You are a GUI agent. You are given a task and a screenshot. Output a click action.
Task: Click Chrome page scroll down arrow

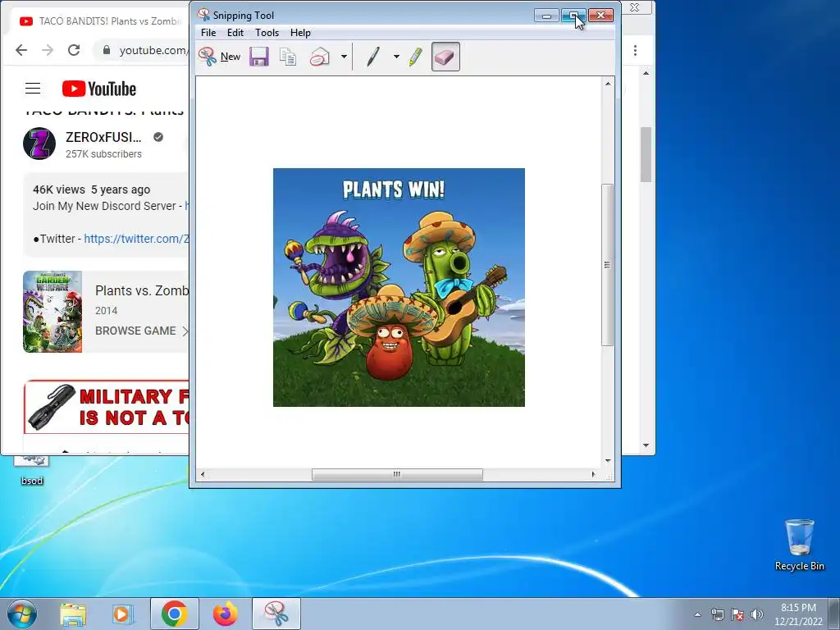pos(646,445)
